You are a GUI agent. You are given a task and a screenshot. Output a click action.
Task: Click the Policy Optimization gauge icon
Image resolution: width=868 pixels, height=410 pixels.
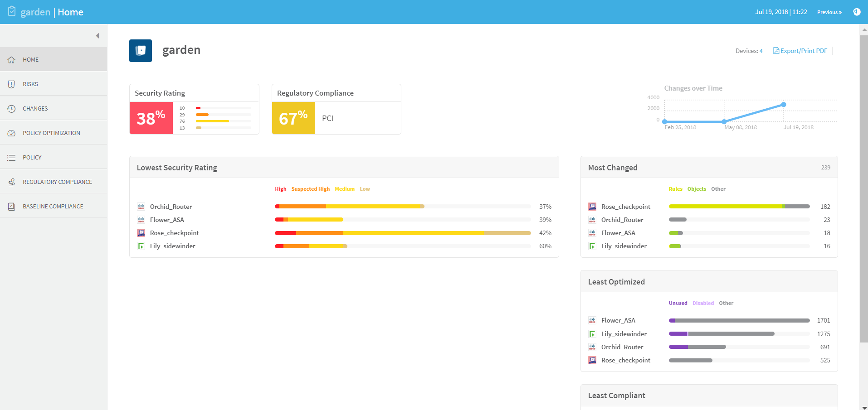(x=12, y=133)
